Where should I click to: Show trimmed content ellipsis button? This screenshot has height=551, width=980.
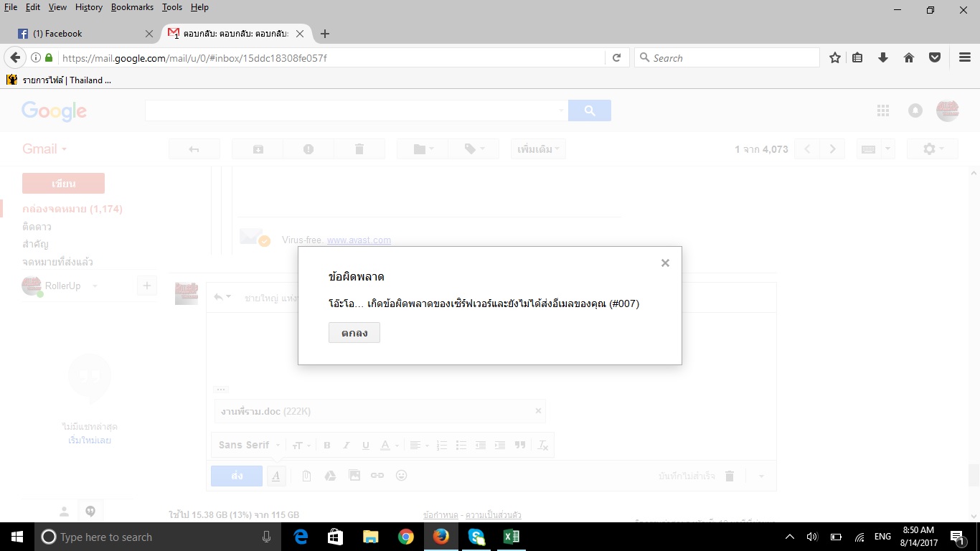(x=221, y=389)
